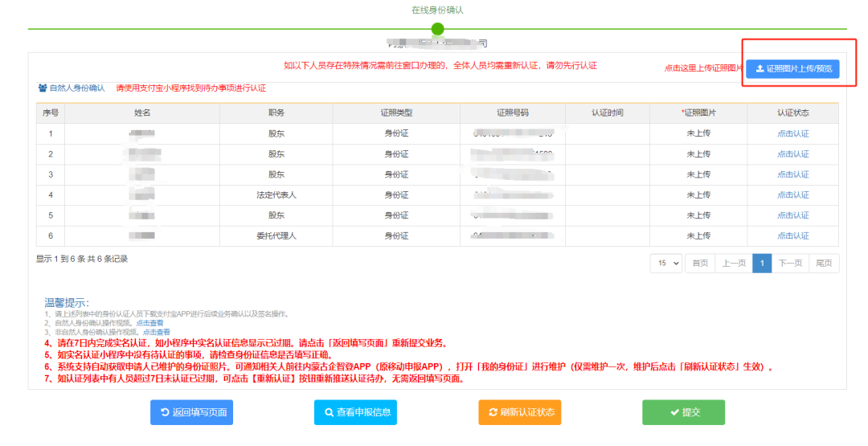
Task: Click the green progress step dot
Action: (x=437, y=29)
